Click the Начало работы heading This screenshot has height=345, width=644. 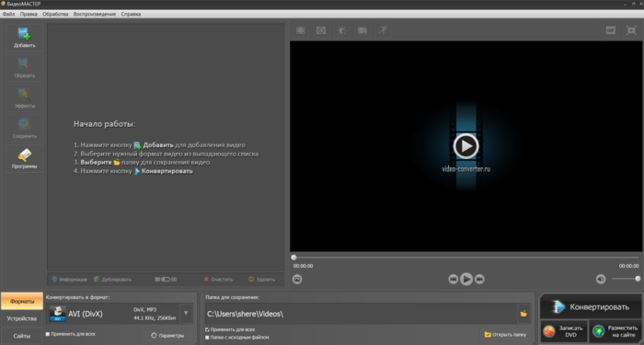pyautogui.click(x=105, y=124)
